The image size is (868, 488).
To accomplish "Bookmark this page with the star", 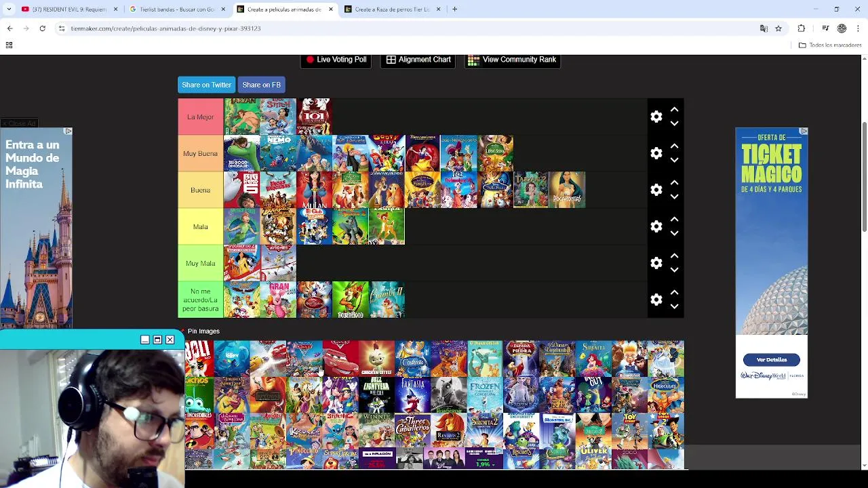I will [x=778, y=28].
